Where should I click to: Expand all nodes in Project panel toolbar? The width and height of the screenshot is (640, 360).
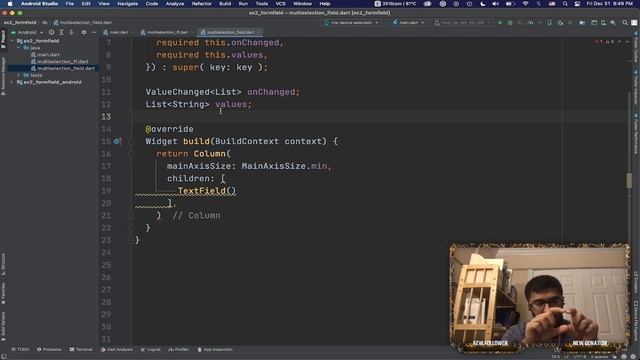(x=61, y=32)
